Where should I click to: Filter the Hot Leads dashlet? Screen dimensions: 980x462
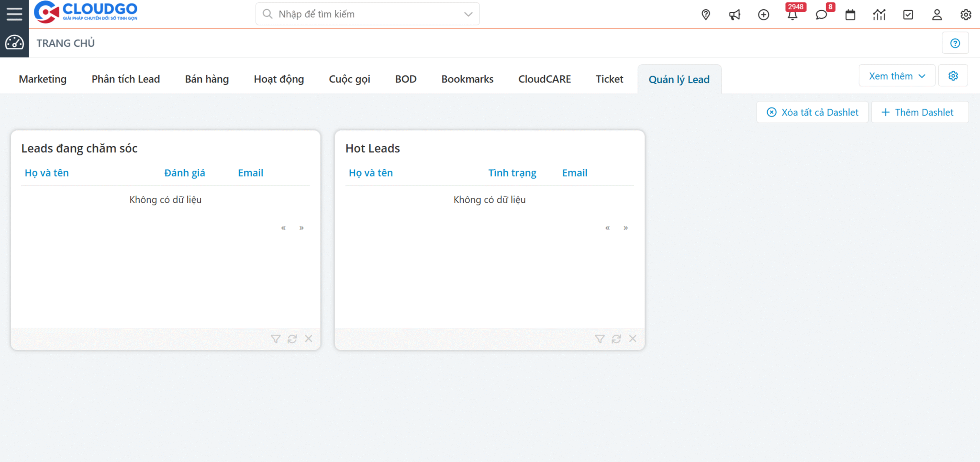(600, 339)
